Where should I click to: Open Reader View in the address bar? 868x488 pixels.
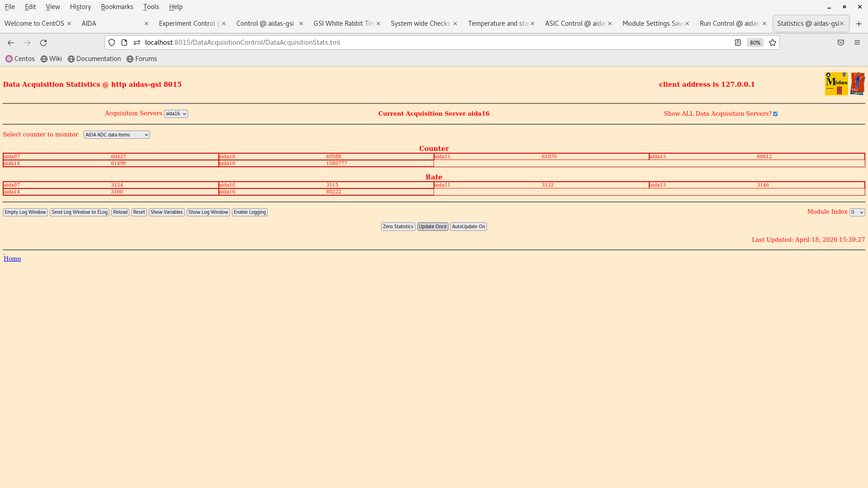click(738, 42)
